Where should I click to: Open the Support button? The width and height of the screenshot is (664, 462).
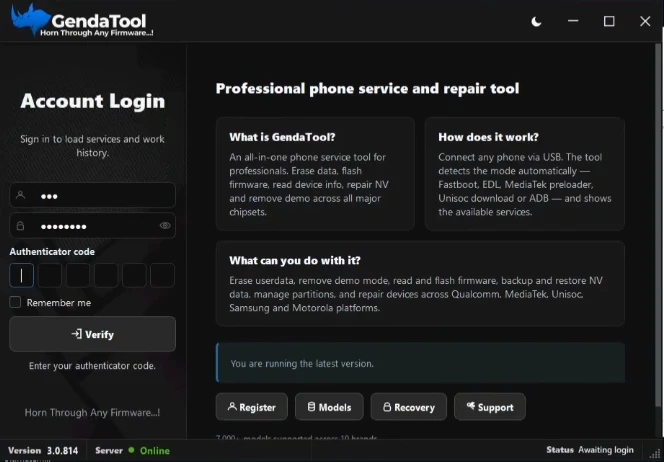[490, 407]
